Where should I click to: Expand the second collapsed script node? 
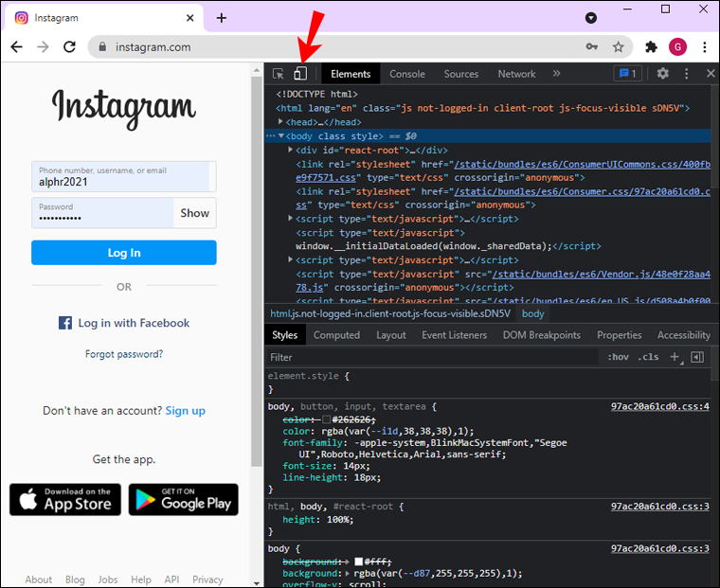(290, 259)
